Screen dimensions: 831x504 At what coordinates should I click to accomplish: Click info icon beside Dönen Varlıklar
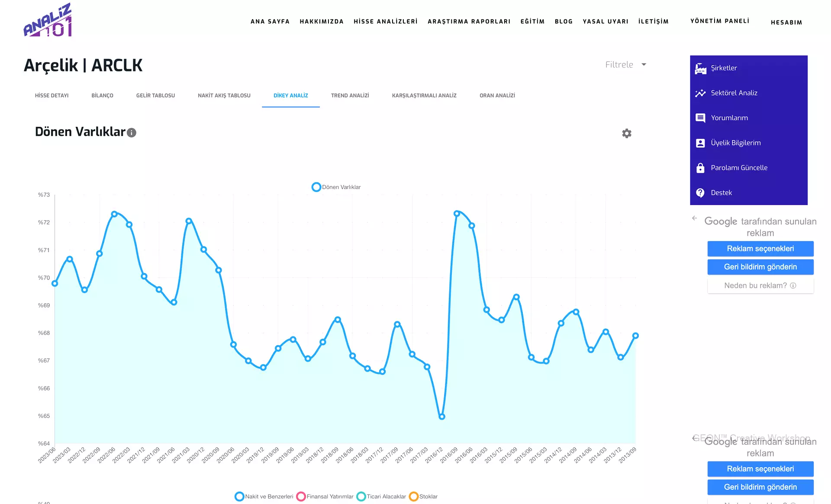coord(132,133)
